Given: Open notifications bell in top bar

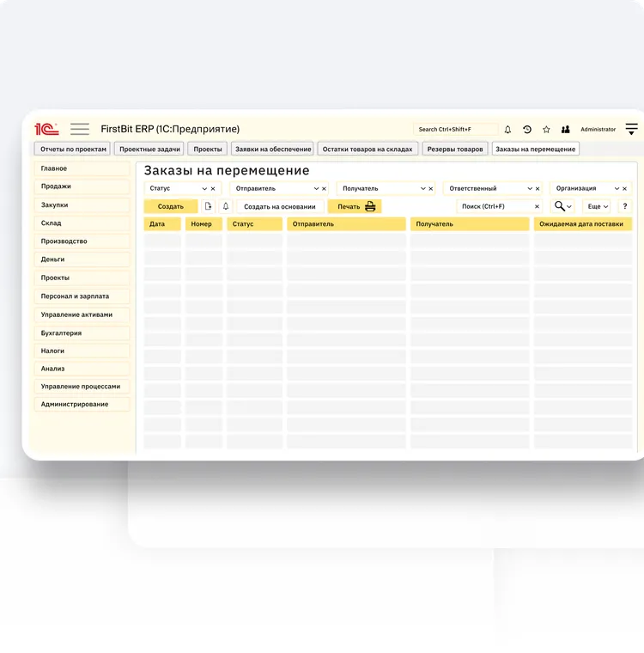Looking at the screenshot, I should [507, 130].
